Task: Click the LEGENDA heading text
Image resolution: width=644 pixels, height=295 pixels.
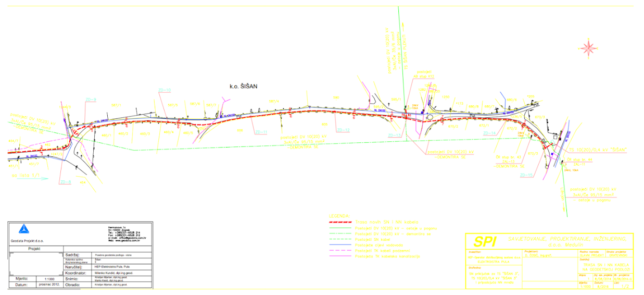Action: pos(339,216)
